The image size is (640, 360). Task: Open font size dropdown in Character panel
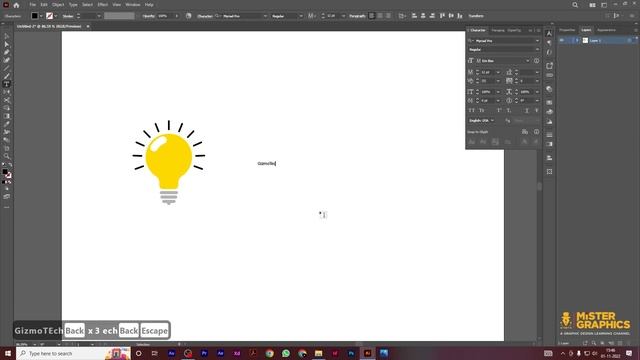[x=498, y=72]
